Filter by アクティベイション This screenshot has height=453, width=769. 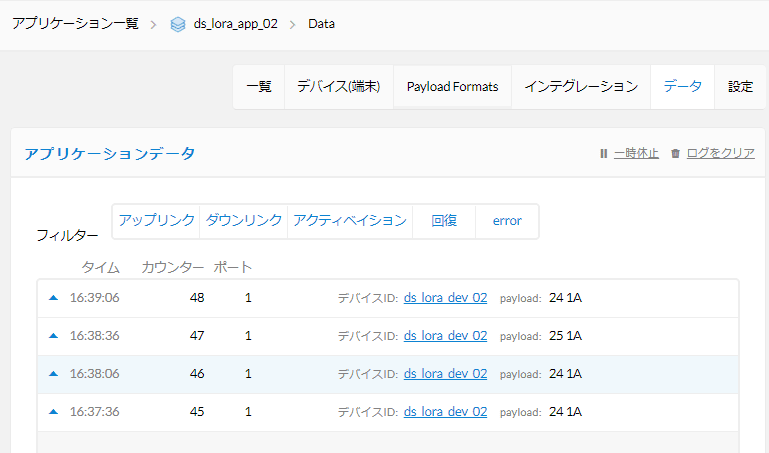(x=350, y=221)
